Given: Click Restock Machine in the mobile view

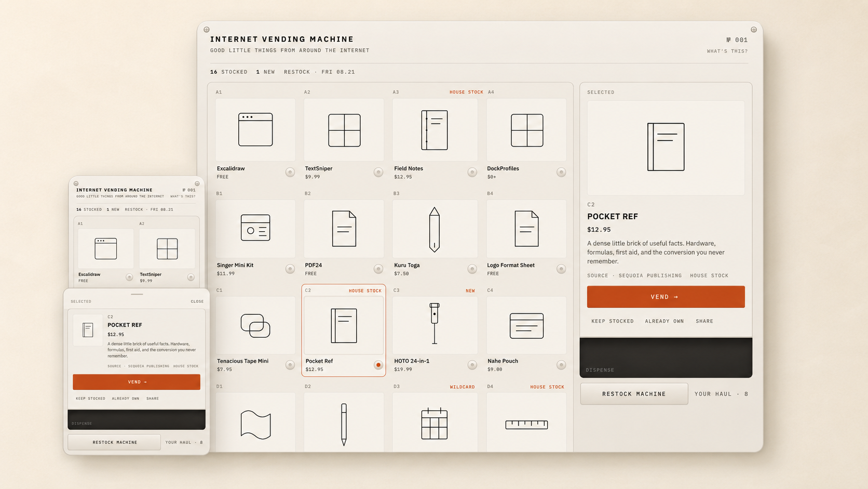Looking at the screenshot, I should tap(114, 442).
